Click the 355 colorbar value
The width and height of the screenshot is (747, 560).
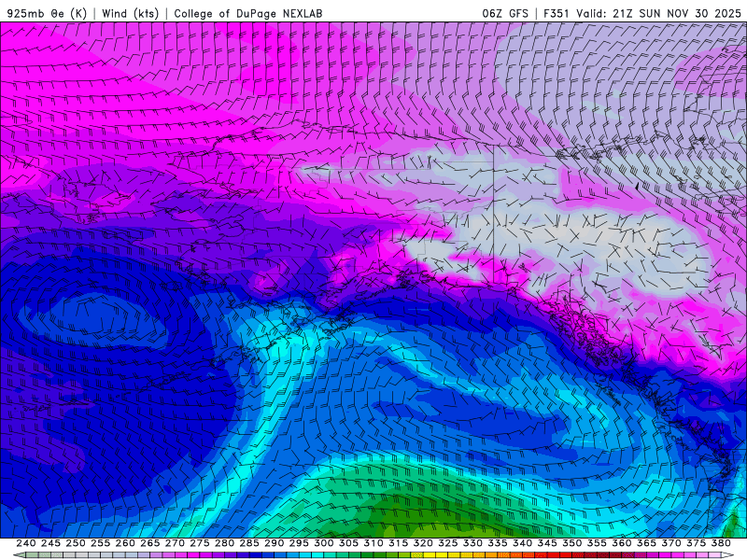[x=597, y=543]
